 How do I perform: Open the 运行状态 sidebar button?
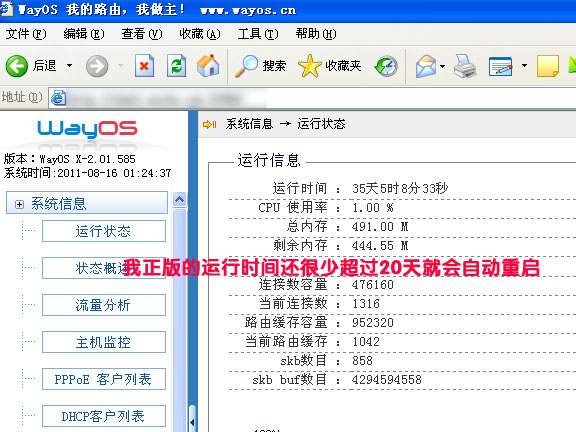pyautogui.click(x=104, y=231)
